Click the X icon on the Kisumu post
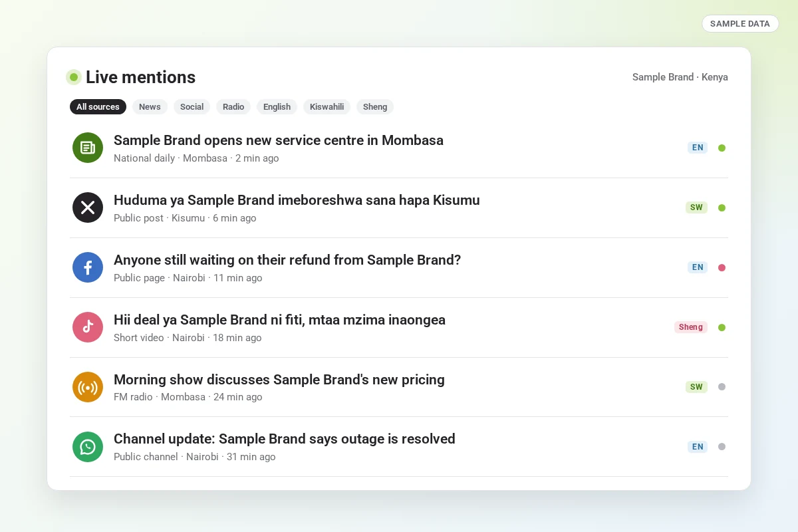The width and height of the screenshot is (798, 532). [88, 207]
